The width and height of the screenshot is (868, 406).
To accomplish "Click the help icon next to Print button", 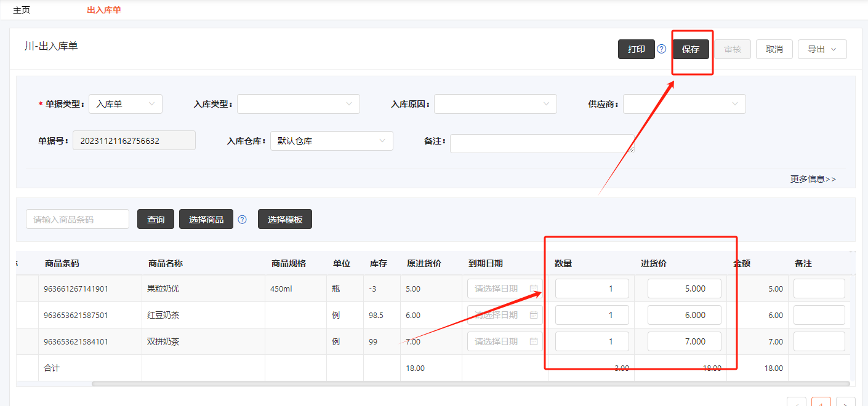I will pos(662,49).
